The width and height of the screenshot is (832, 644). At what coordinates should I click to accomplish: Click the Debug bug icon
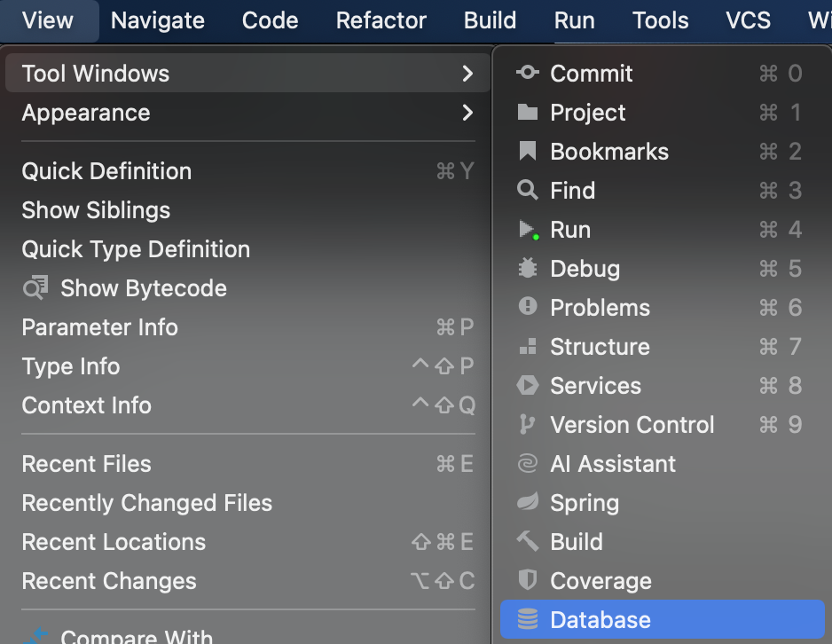528,269
